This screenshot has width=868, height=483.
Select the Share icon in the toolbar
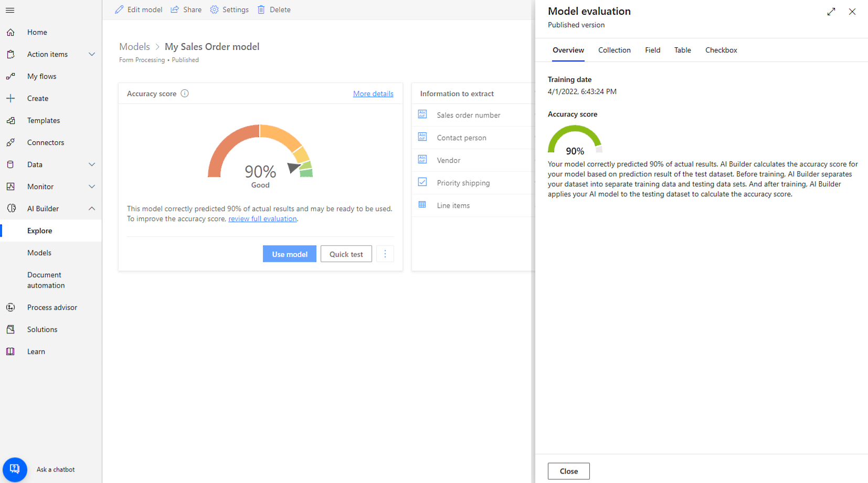(174, 9)
